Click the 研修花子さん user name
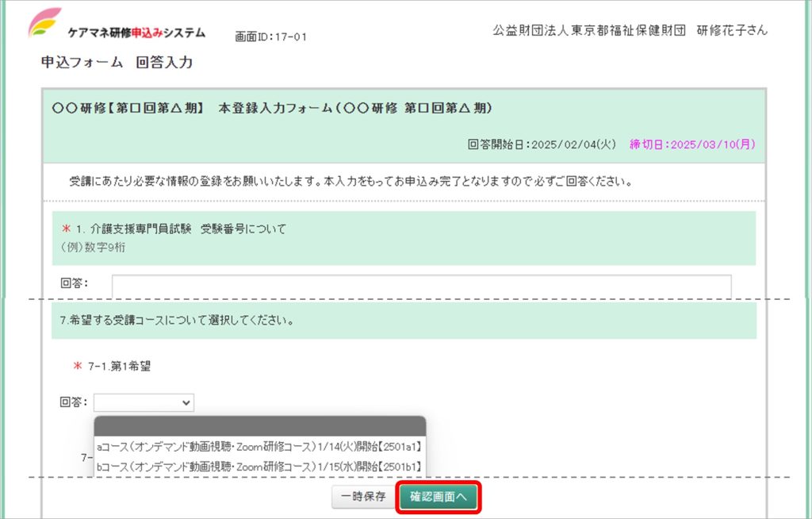This screenshot has height=519, width=812. (x=732, y=30)
